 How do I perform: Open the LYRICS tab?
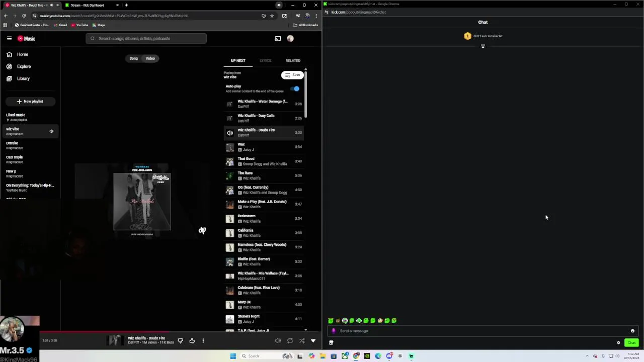click(x=265, y=61)
